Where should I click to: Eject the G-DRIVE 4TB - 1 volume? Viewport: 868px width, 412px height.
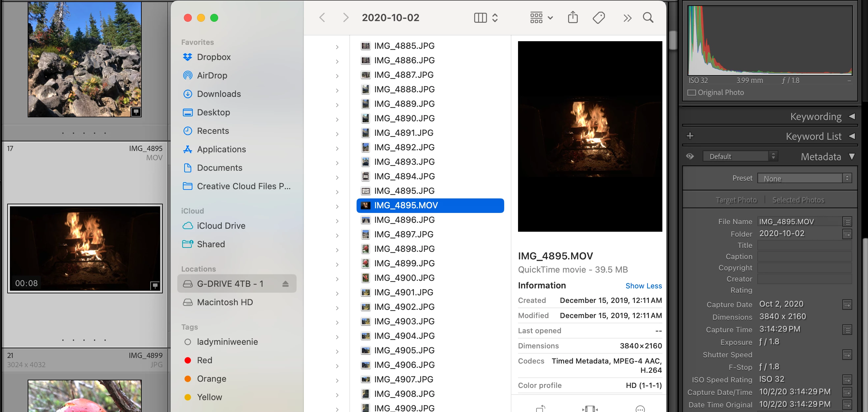285,284
